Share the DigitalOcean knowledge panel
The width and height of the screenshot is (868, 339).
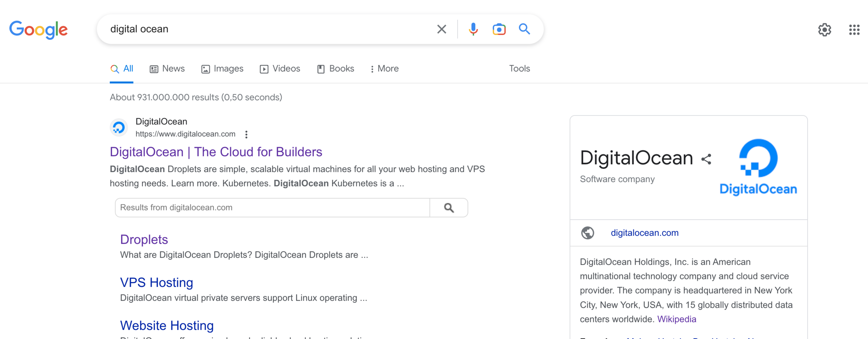[x=706, y=159]
